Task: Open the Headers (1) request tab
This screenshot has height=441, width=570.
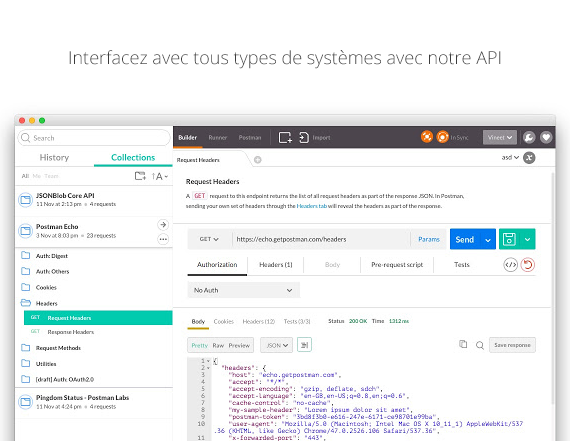Action: click(276, 265)
